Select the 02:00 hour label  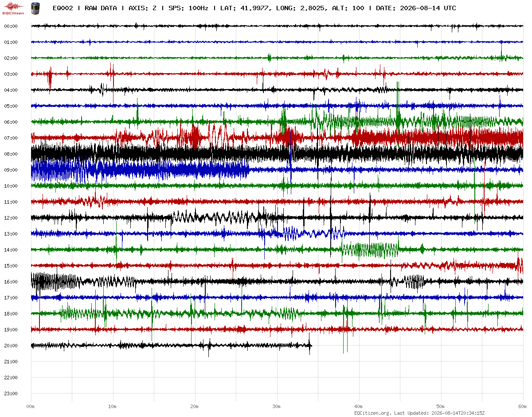[11, 58]
